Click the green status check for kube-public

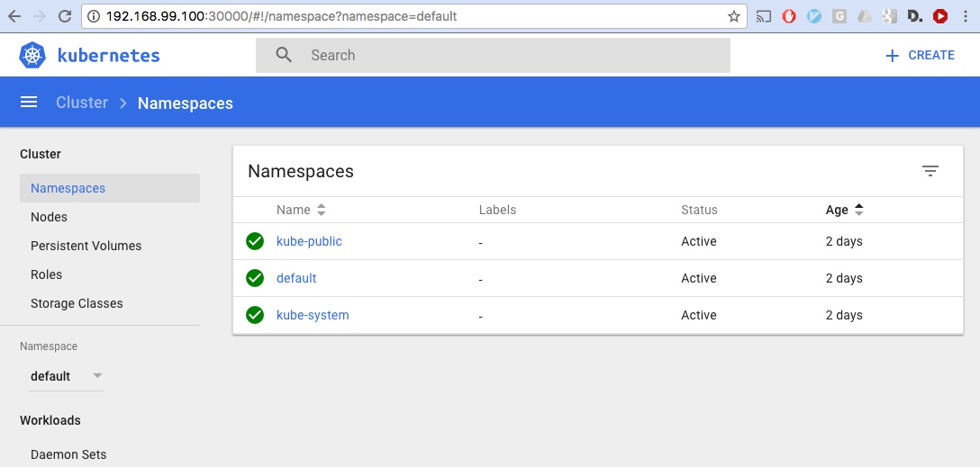tap(254, 241)
